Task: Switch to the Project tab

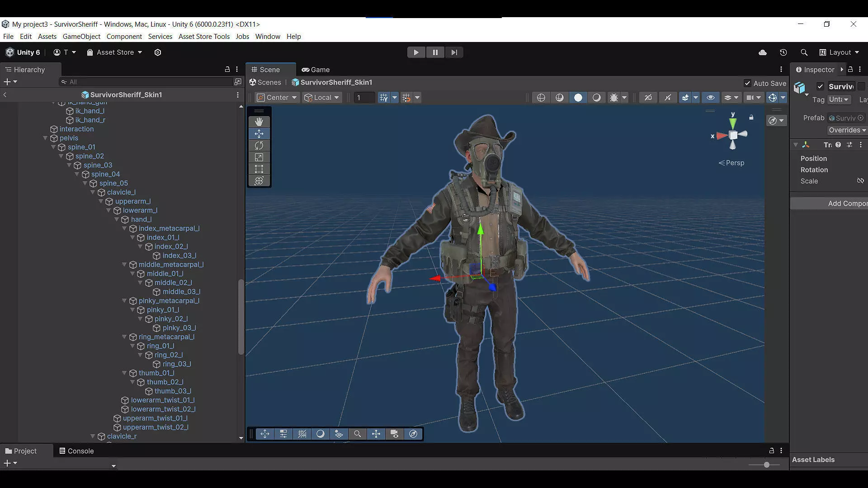Action: tap(21, 451)
